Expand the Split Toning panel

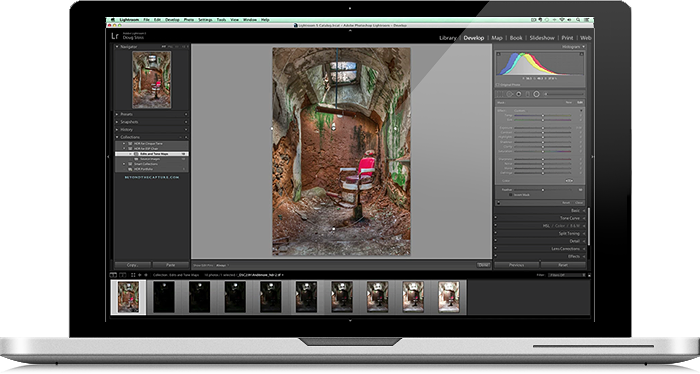coord(584,233)
